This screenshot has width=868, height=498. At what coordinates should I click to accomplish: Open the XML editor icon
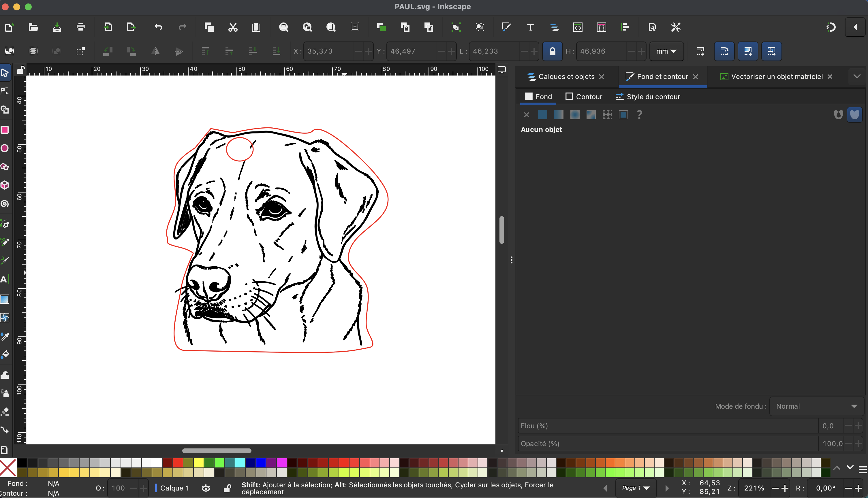click(x=578, y=27)
